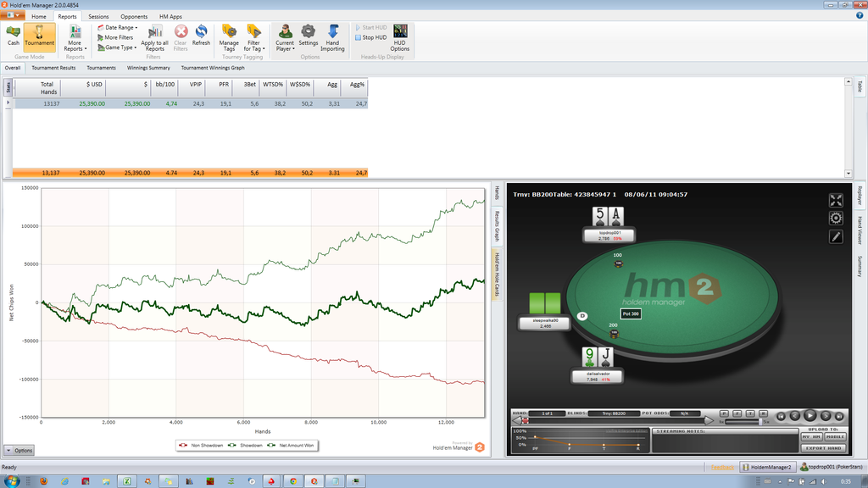Upload hand to MY HM

pyautogui.click(x=811, y=437)
